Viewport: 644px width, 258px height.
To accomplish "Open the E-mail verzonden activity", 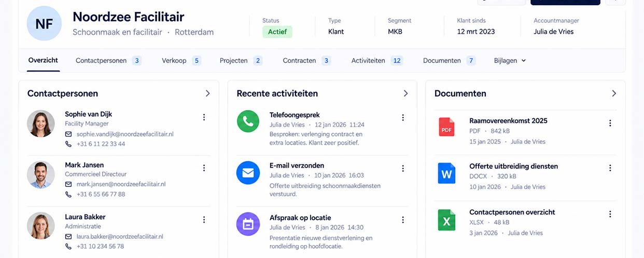I will pyautogui.click(x=297, y=166).
